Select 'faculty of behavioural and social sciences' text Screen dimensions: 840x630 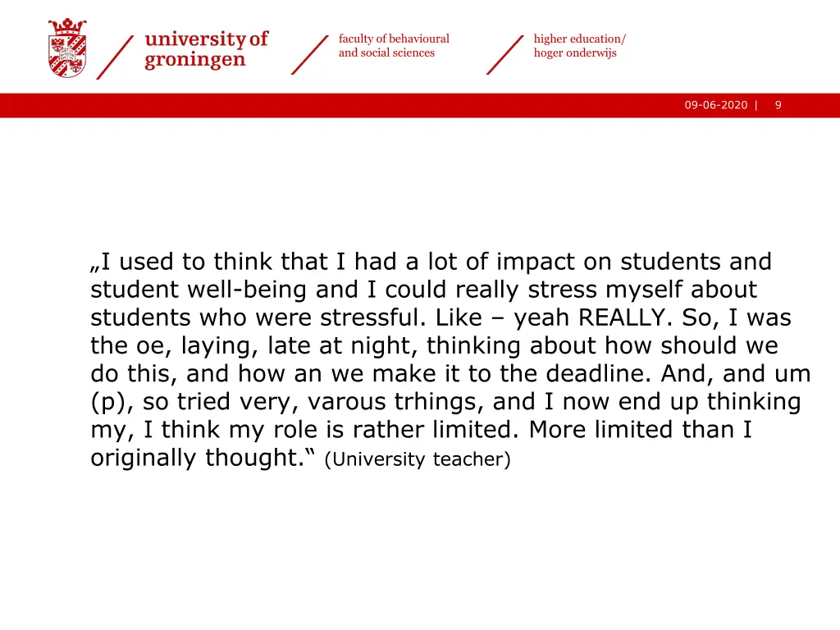tap(394, 46)
